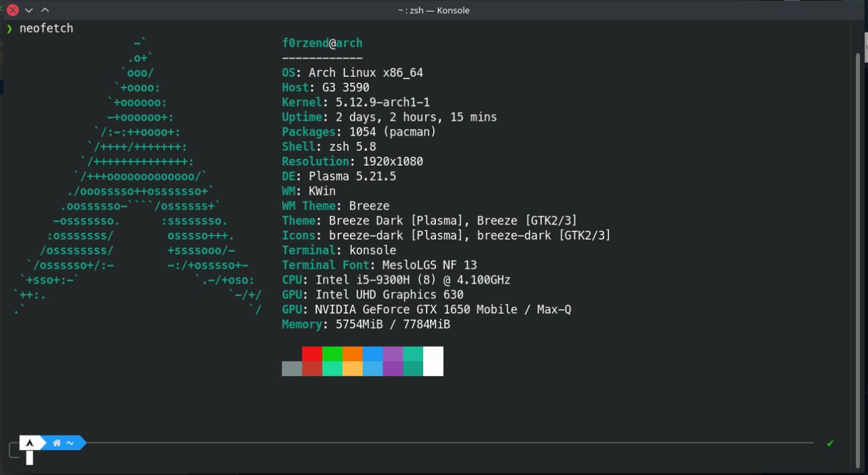
Task: Click the 'Terminal: konsole' line
Action: pos(339,250)
